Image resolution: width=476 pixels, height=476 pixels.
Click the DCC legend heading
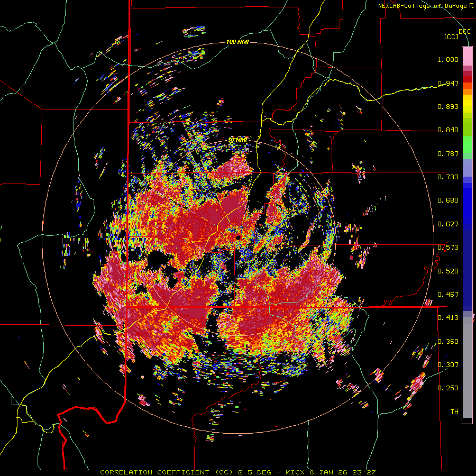(464, 32)
